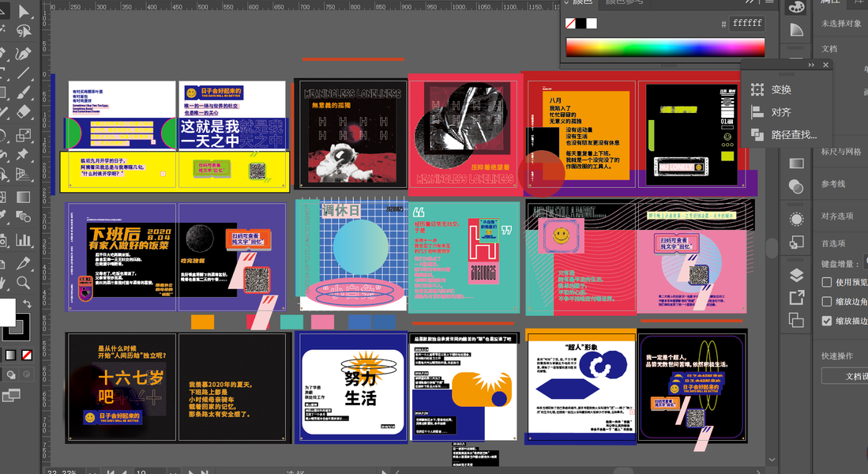Viewport: 868px width, 474px height.
Task: Open the Layers panel dock icon
Action: [796, 275]
